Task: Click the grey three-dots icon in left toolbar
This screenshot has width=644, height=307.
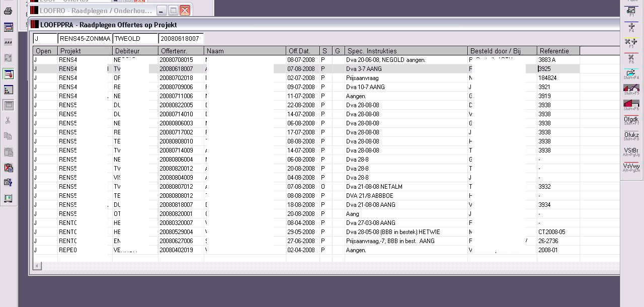Action: click(8, 42)
